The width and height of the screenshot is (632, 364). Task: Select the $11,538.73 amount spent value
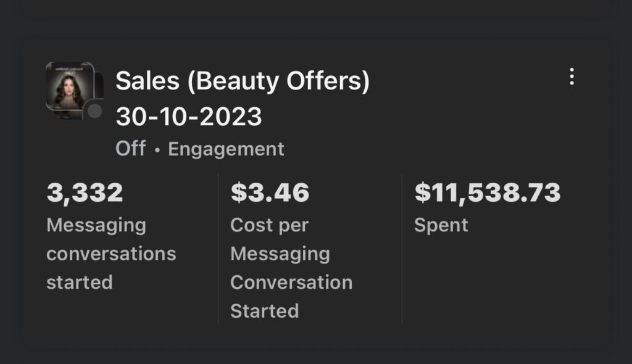click(x=487, y=192)
